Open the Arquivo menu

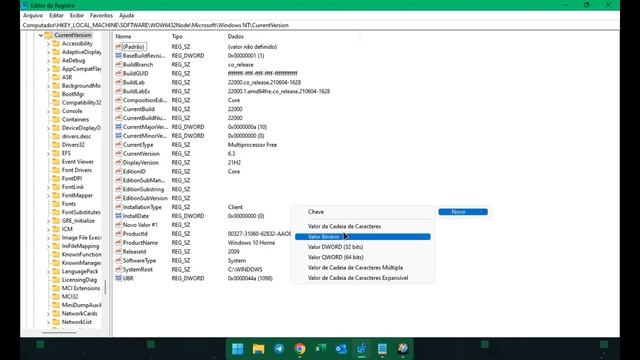click(33, 16)
